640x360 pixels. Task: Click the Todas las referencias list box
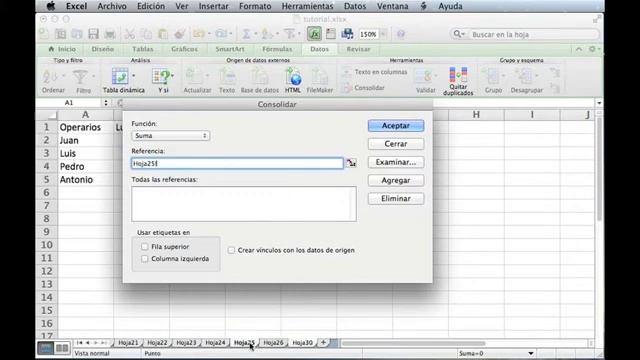coord(244,204)
